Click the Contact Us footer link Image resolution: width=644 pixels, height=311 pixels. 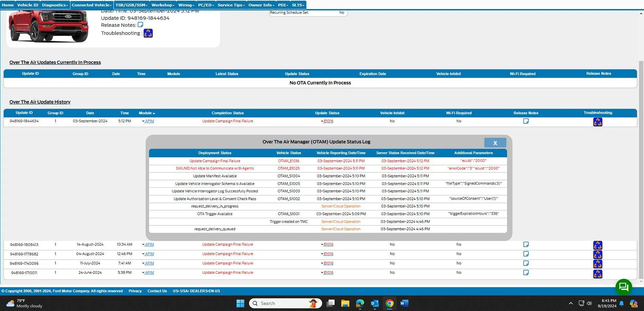click(157, 291)
